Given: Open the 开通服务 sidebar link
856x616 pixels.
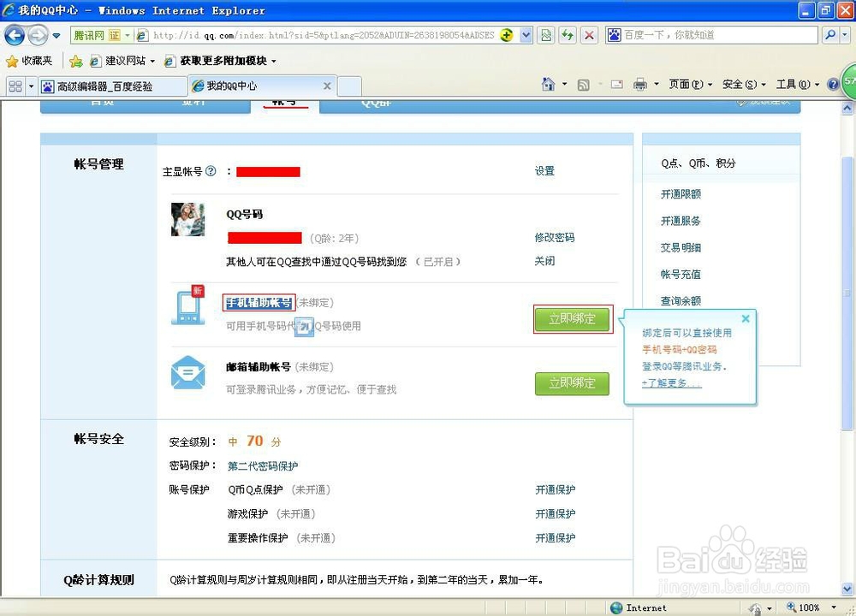Looking at the screenshot, I should [x=681, y=221].
